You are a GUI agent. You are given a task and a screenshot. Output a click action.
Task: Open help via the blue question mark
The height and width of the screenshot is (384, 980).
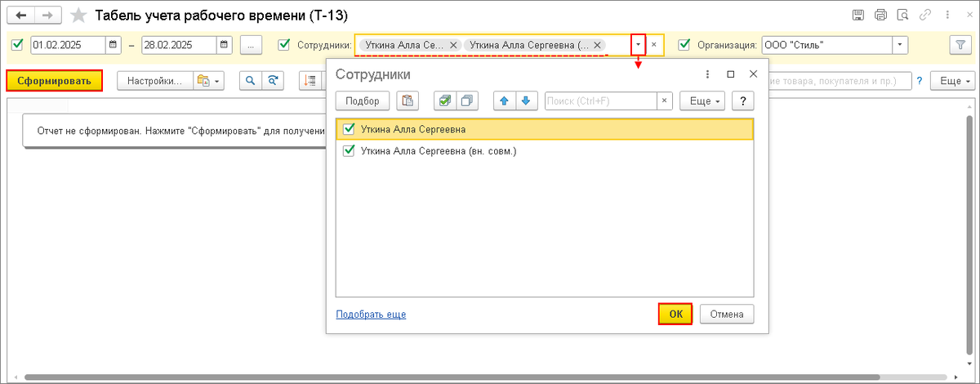tap(920, 81)
